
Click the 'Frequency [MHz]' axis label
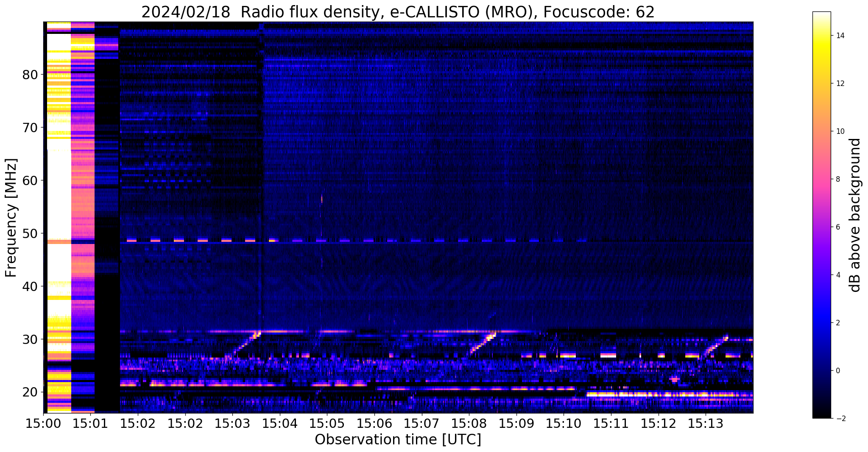(x=11, y=218)
